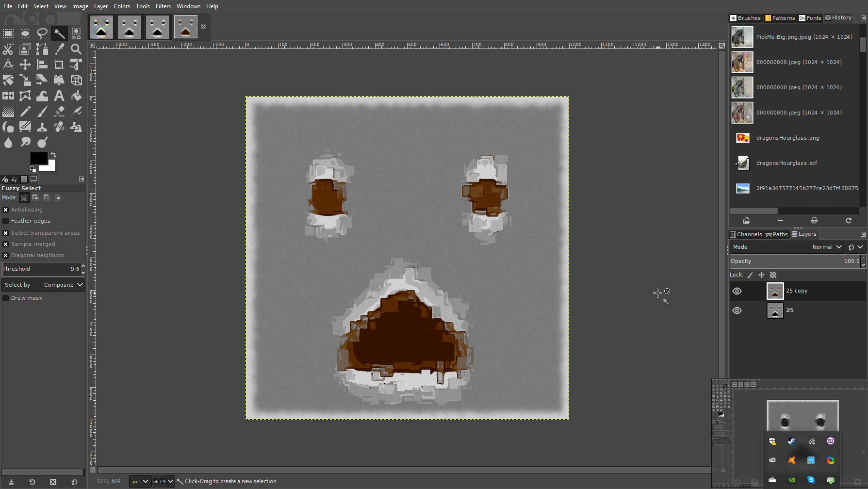
Task: Switch to the Channels tab
Action: click(746, 234)
